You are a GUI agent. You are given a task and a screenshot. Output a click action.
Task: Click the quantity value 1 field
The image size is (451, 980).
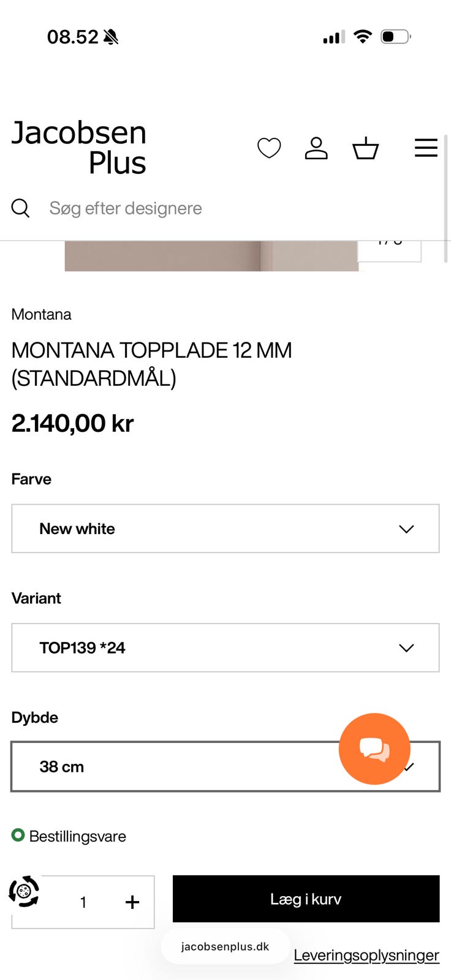[83, 902]
